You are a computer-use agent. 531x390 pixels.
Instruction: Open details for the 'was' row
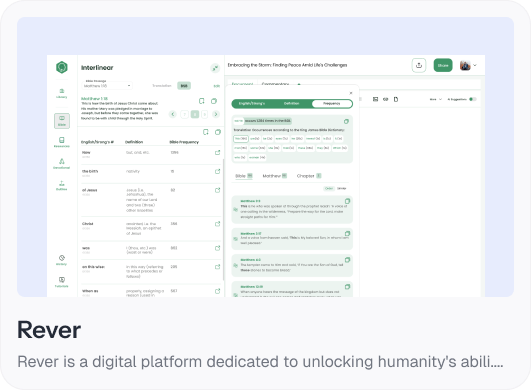(217, 248)
